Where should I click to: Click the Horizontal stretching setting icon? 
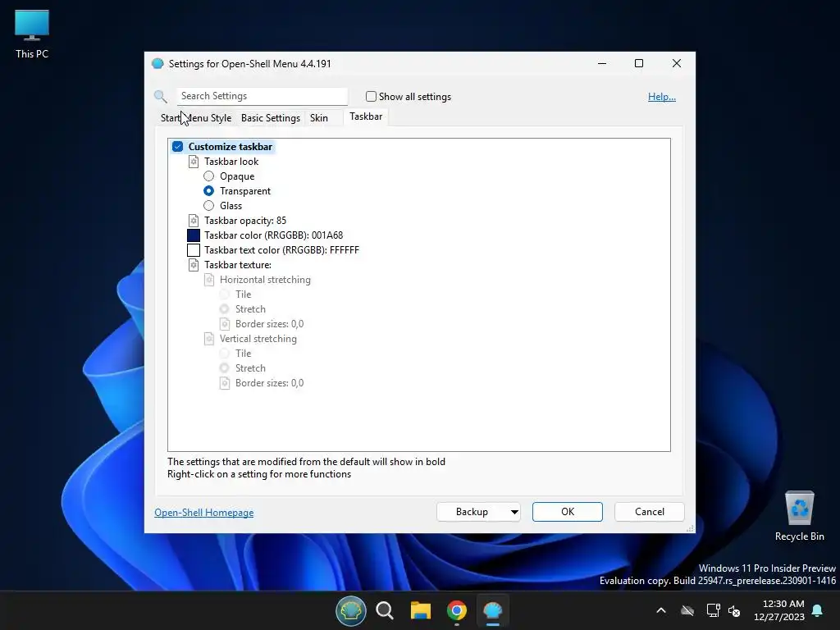[209, 280]
